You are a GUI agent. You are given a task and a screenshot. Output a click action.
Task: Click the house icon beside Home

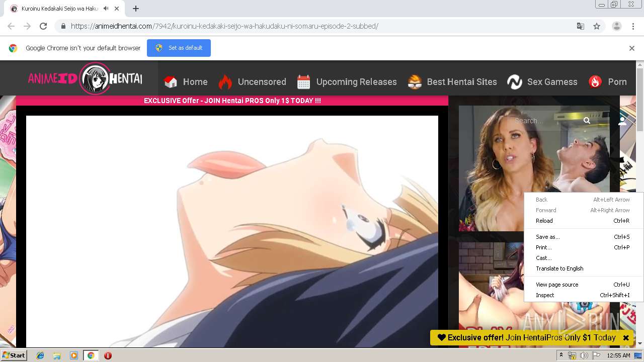tap(171, 82)
